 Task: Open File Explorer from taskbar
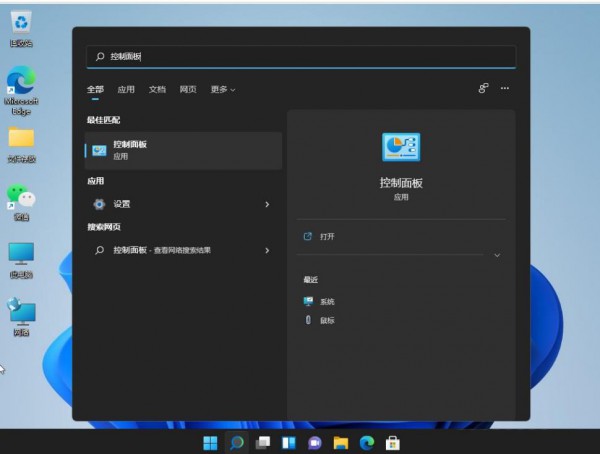(341, 443)
